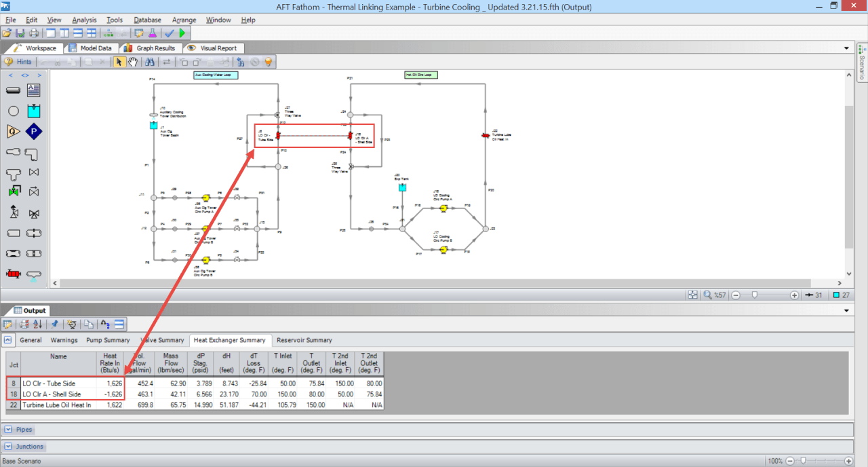Click the Turbine Lube Oil Heat In row

pyautogui.click(x=195, y=405)
